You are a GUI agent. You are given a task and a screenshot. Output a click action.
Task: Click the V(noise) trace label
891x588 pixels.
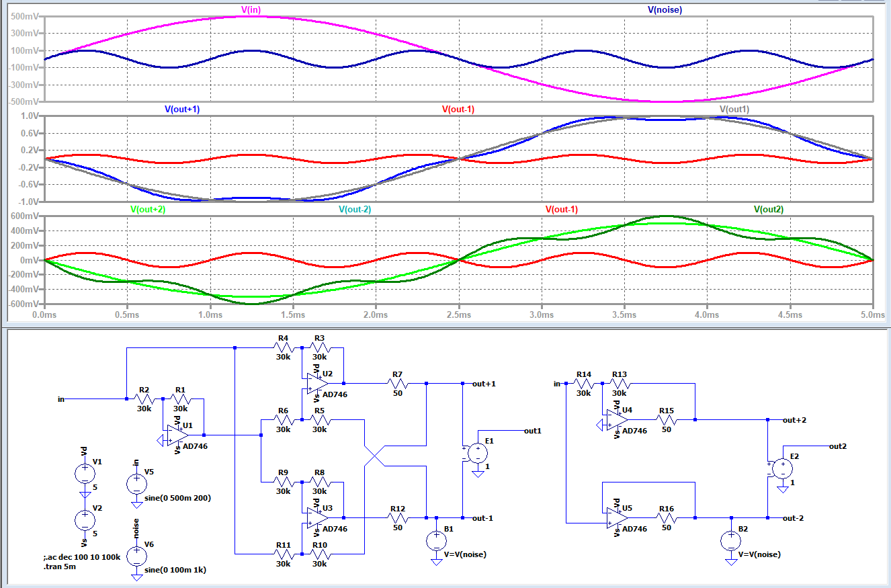pyautogui.click(x=665, y=9)
